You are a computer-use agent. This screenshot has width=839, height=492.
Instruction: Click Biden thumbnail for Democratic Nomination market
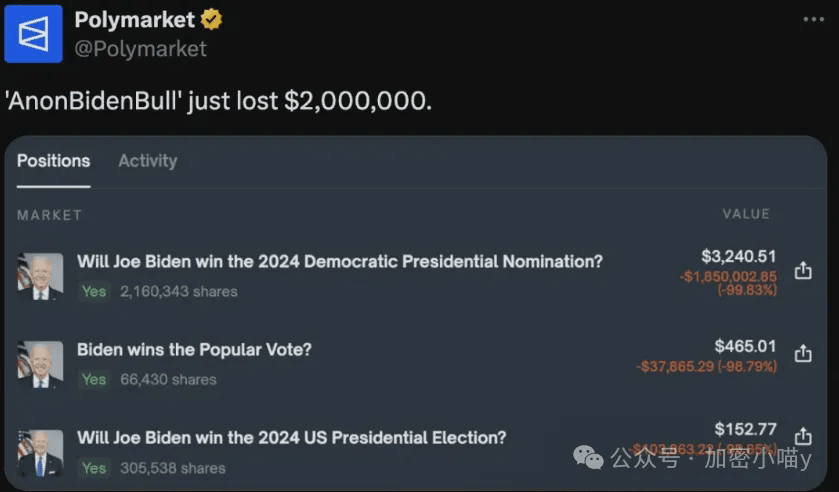pyautogui.click(x=40, y=276)
